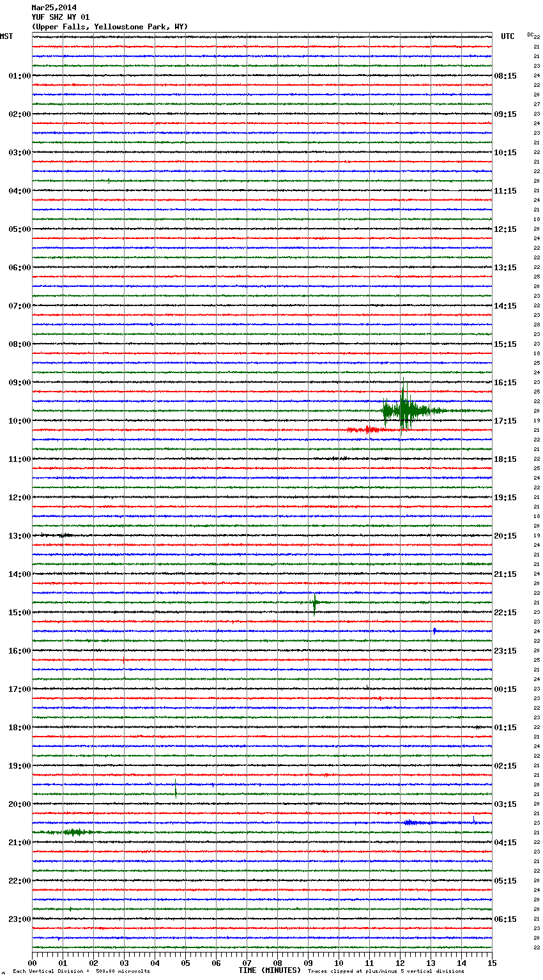Select the 03:00 MST time label
543x980 pixels.
pyautogui.click(x=20, y=153)
